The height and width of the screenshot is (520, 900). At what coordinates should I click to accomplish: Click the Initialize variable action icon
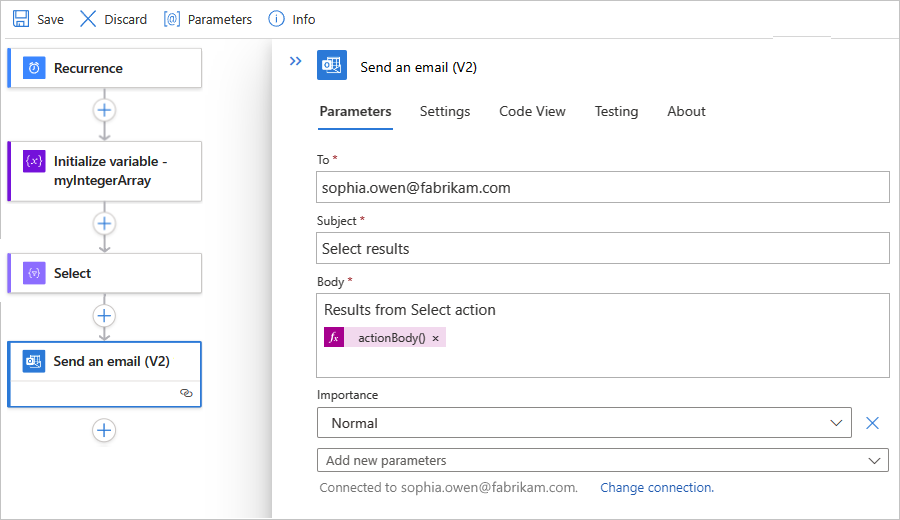pos(34,161)
